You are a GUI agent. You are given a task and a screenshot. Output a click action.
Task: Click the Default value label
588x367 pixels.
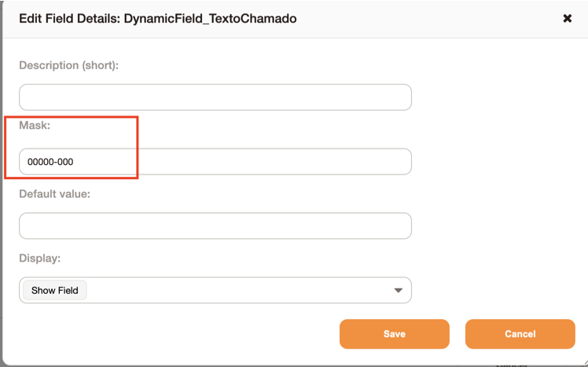(x=55, y=194)
